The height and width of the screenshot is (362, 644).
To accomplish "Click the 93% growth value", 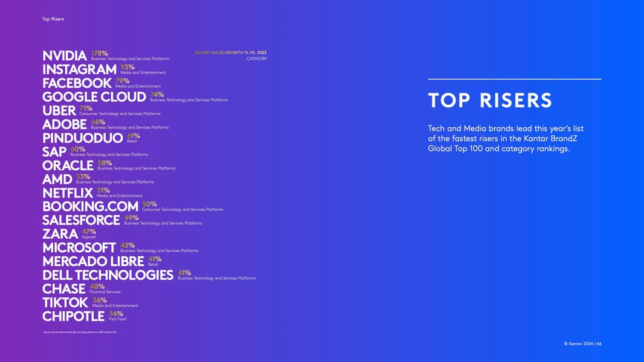I will coord(127,67).
